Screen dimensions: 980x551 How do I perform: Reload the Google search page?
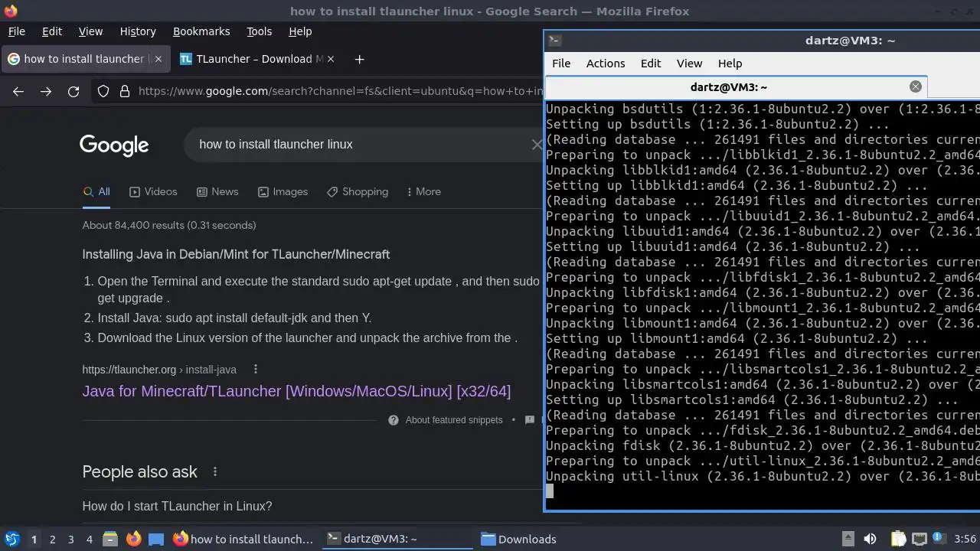[x=73, y=92]
